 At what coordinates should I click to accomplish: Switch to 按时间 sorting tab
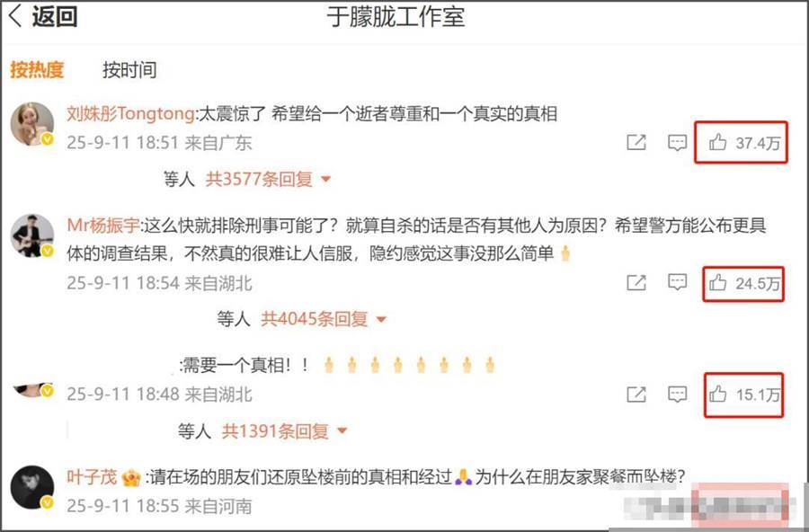coord(129,70)
